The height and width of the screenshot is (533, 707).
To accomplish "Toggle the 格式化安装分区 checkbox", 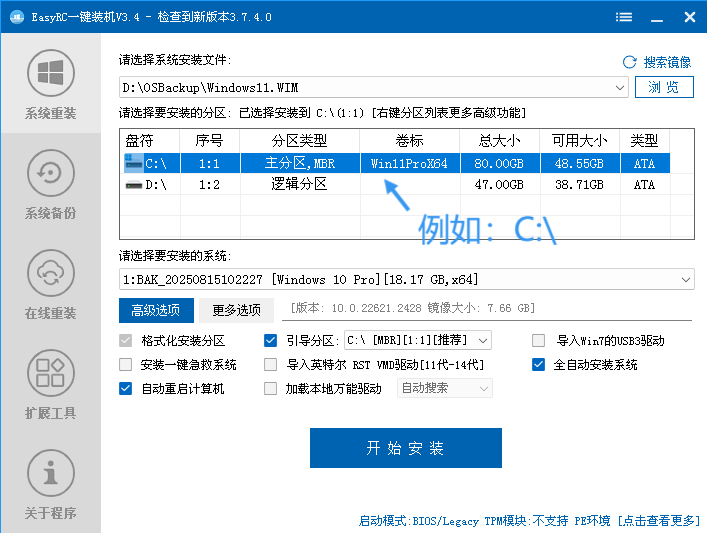I will pos(126,340).
